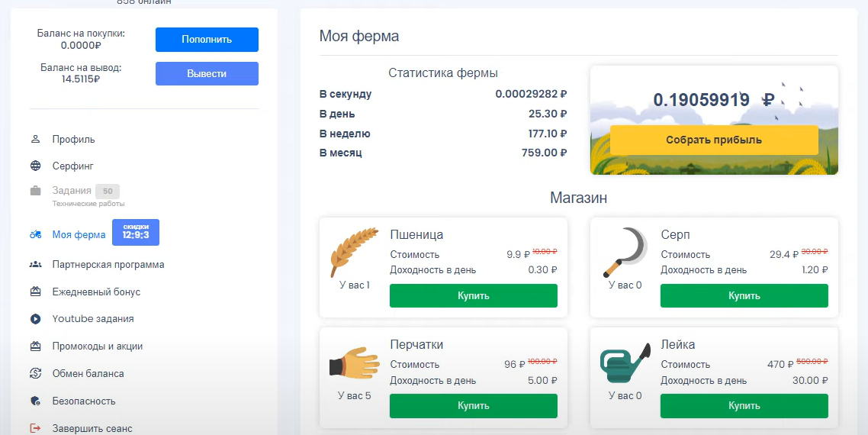Click the Безопасность shield icon

point(35,401)
